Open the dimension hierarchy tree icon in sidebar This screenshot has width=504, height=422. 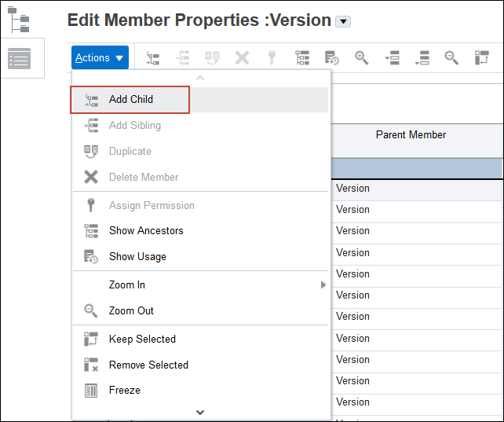pos(19,20)
